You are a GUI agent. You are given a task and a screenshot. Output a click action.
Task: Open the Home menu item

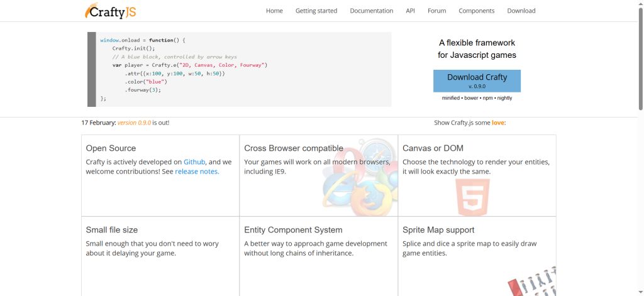pos(274,11)
